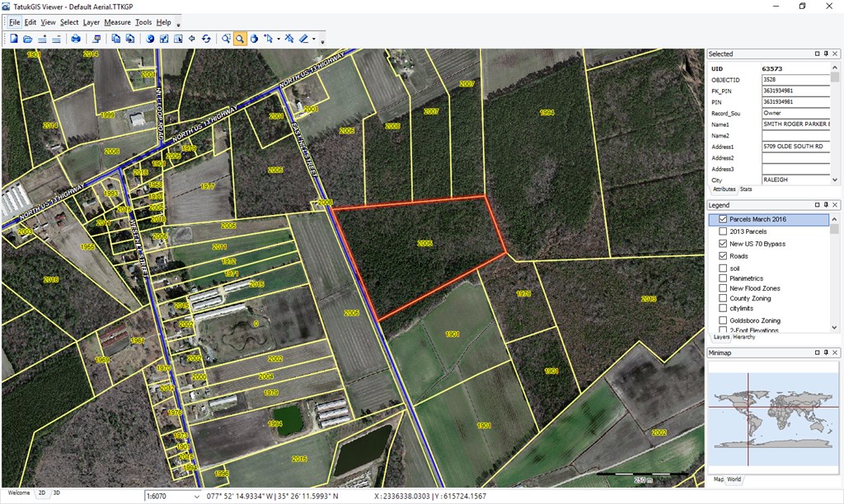The height and width of the screenshot is (504, 844).
Task: Pin the Minimap panel
Action: click(826, 352)
